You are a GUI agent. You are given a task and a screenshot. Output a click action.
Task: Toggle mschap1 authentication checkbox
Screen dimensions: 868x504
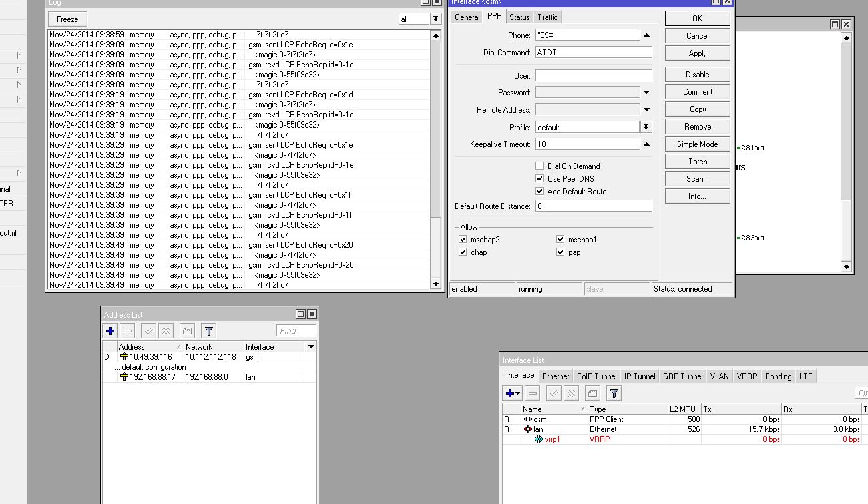(560, 240)
